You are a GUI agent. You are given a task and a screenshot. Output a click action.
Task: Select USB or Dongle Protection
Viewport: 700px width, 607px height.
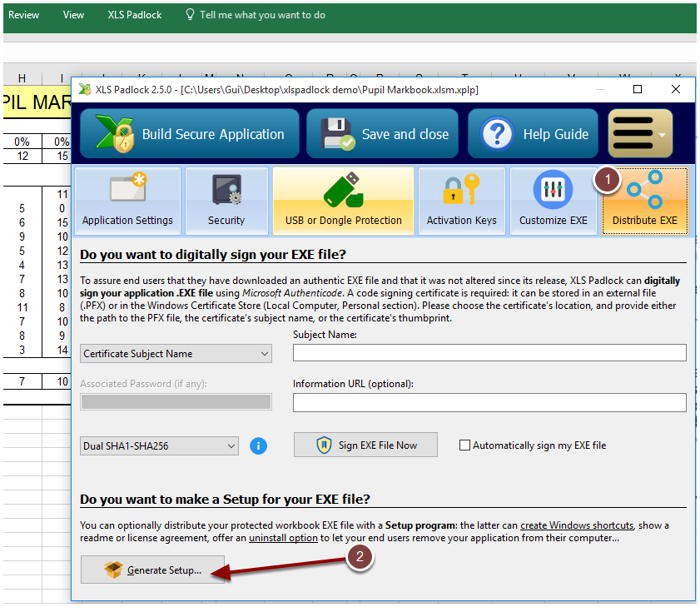pos(343,201)
